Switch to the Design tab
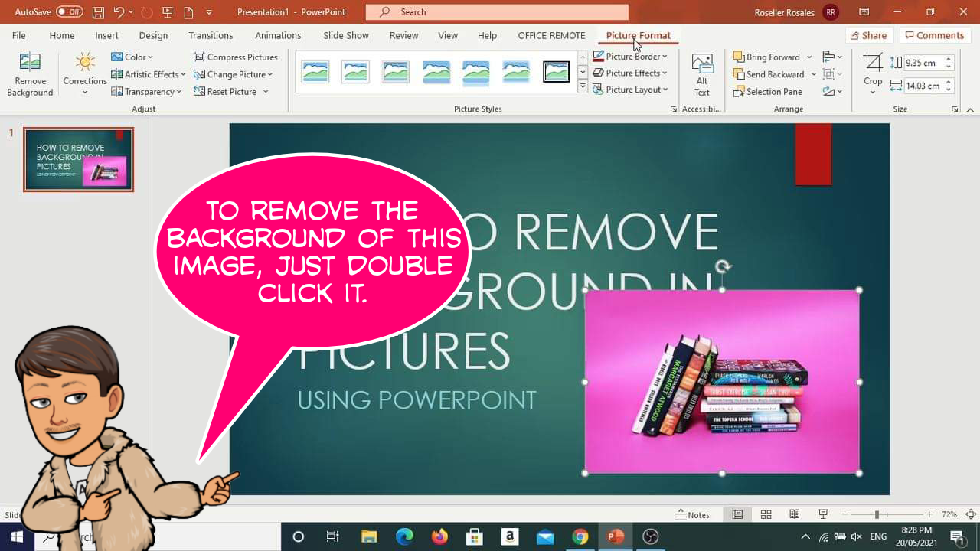 [153, 35]
